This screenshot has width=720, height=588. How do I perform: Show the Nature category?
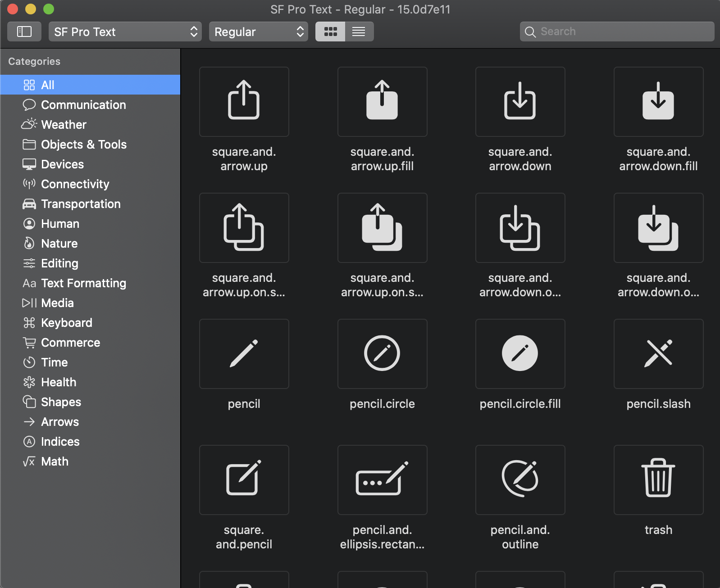tap(90, 243)
